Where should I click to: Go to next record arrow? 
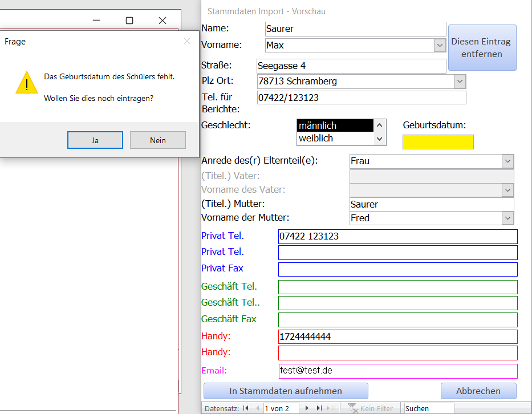coord(307,408)
